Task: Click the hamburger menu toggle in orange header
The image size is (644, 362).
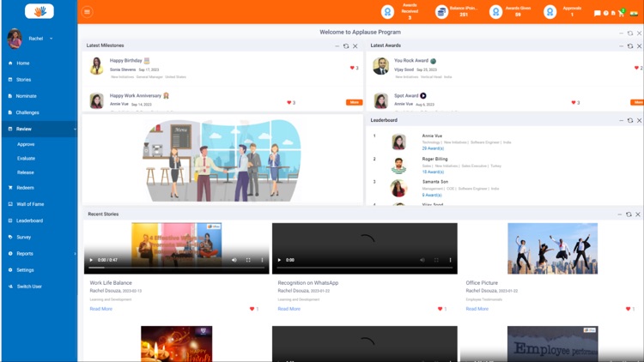Action: click(87, 12)
